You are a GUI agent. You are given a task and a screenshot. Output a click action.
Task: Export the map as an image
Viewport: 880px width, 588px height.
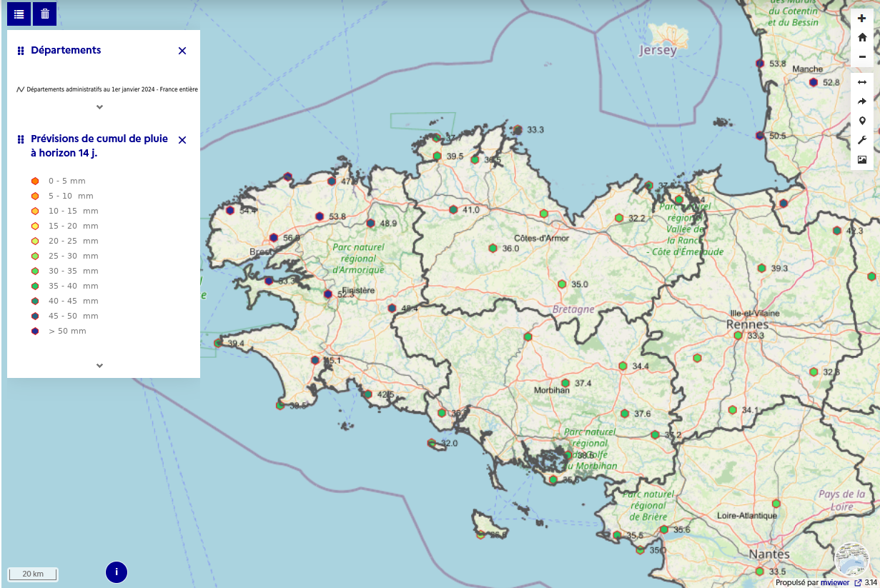[x=861, y=159]
